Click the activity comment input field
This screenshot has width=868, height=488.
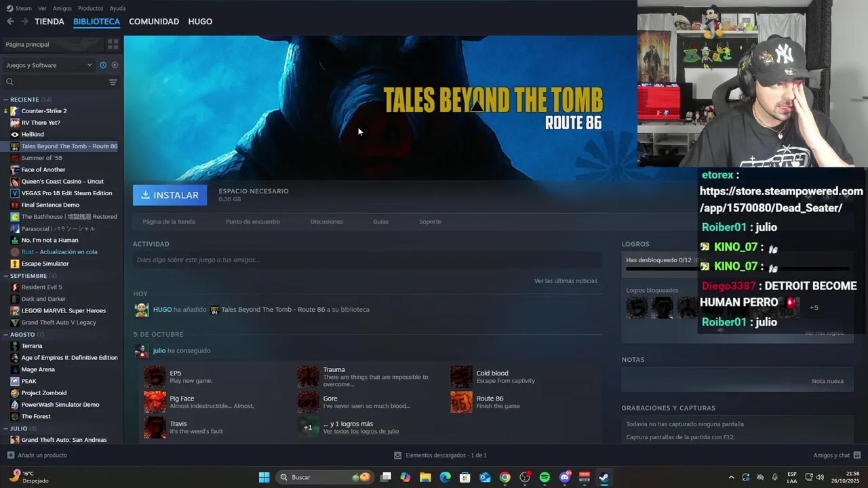point(368,260)
